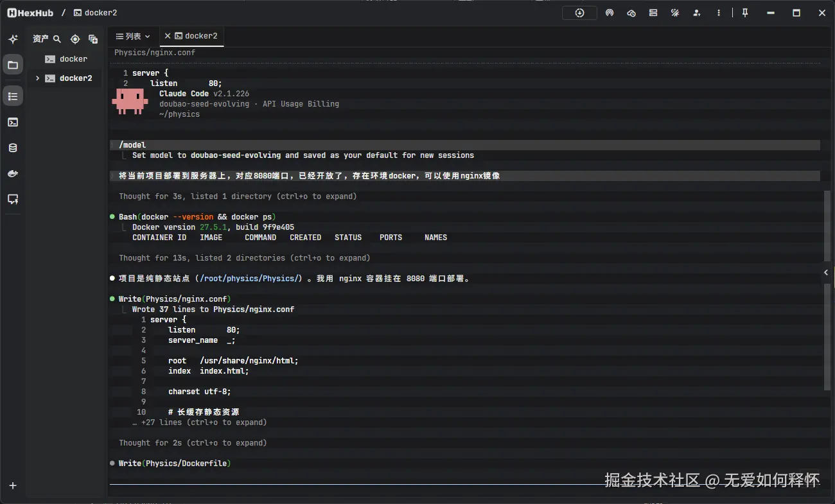This screenshot has height=504, width=835.
Task: Click the Write(Physics/Dockerfile) line
Action: [x=175, y=464]
